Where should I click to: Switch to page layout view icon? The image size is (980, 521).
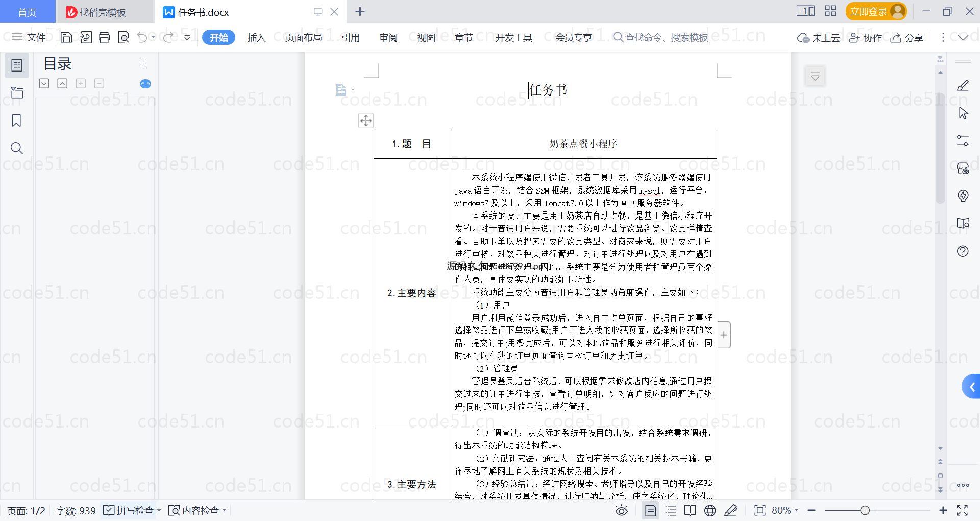[x=651, y=510]
